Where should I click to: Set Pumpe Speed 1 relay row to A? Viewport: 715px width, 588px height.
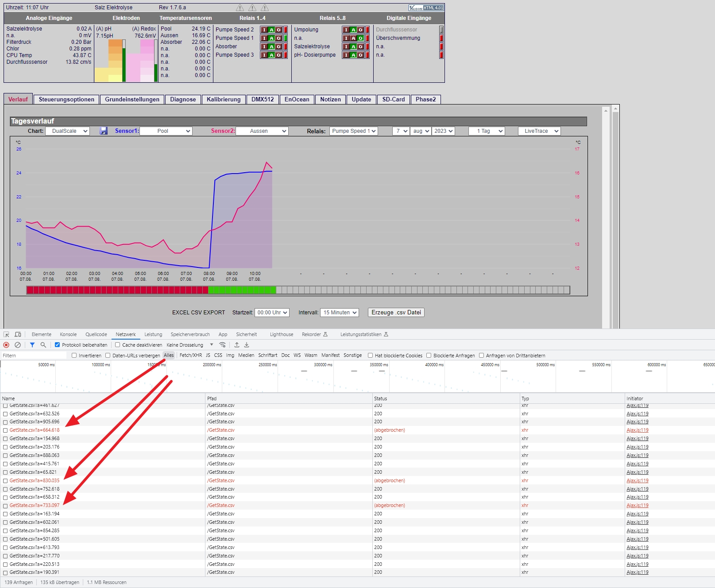[x=271, y=38]
